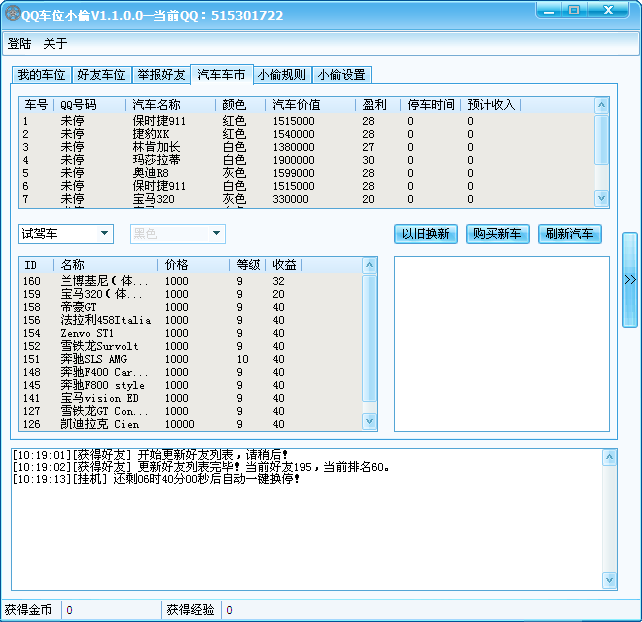
Task: Sort by 停车时间 column header
Action: [430, 105]
